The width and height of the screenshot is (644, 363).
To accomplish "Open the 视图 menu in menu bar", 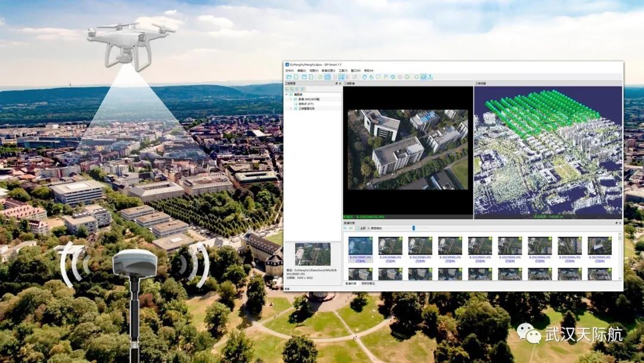I will [312, 70].
